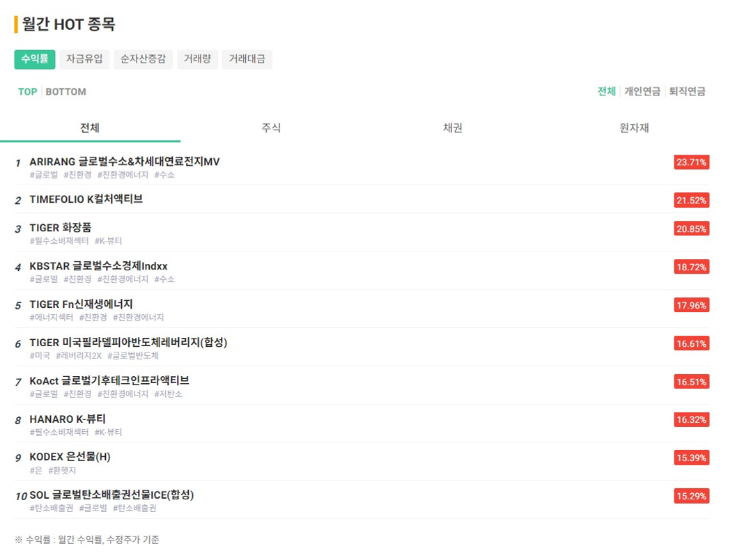Click the #저탄소 tag
The width and height of the screenshot is (735, 560).
tap(169, 394)
